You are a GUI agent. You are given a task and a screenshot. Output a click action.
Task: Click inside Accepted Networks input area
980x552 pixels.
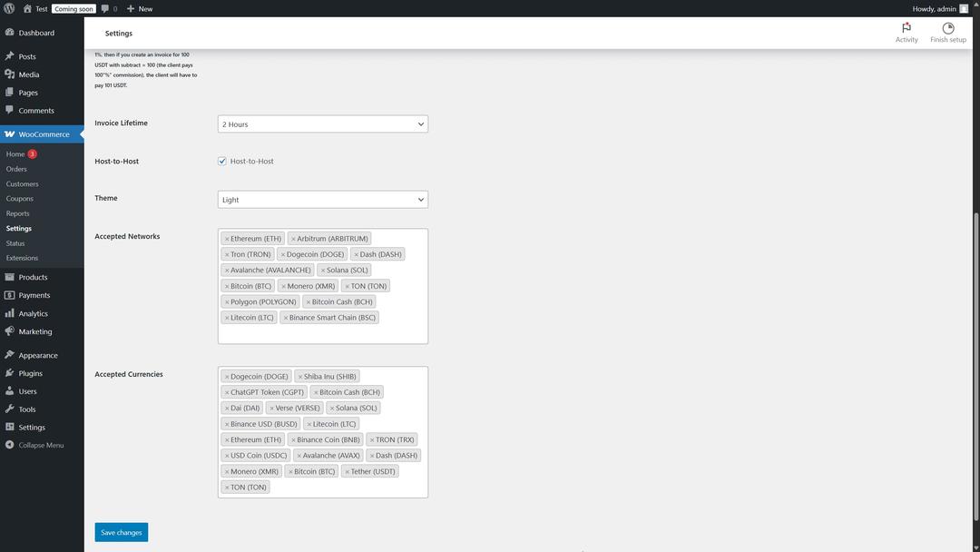click(x=322, y=334)
